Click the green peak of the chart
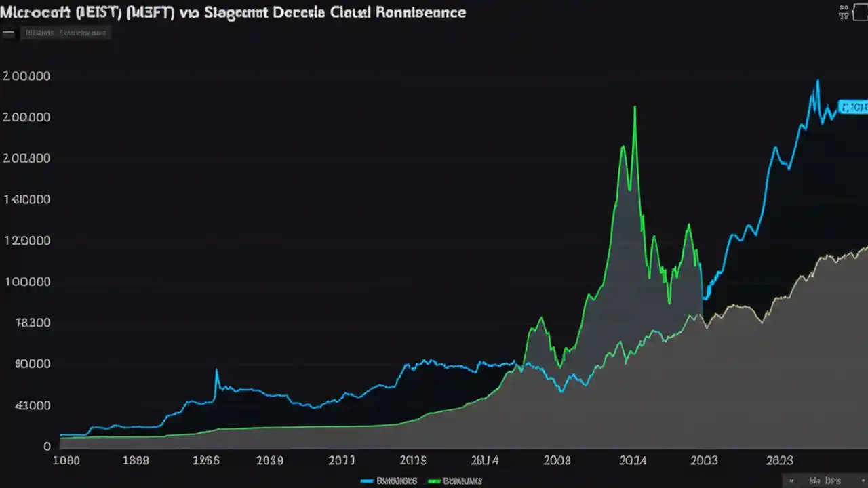The height and width of the screenshot is (488, 868). click(x=635, y=106)
